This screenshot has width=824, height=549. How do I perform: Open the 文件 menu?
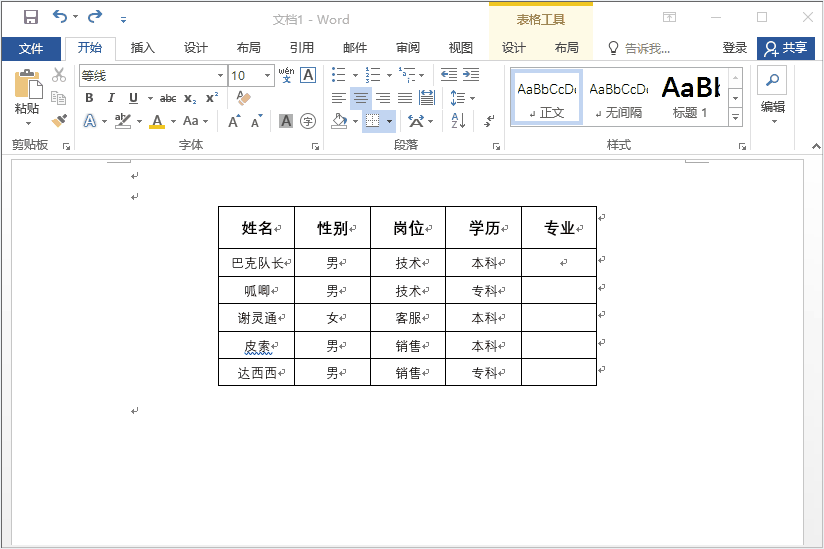click(x=31, y=48)
